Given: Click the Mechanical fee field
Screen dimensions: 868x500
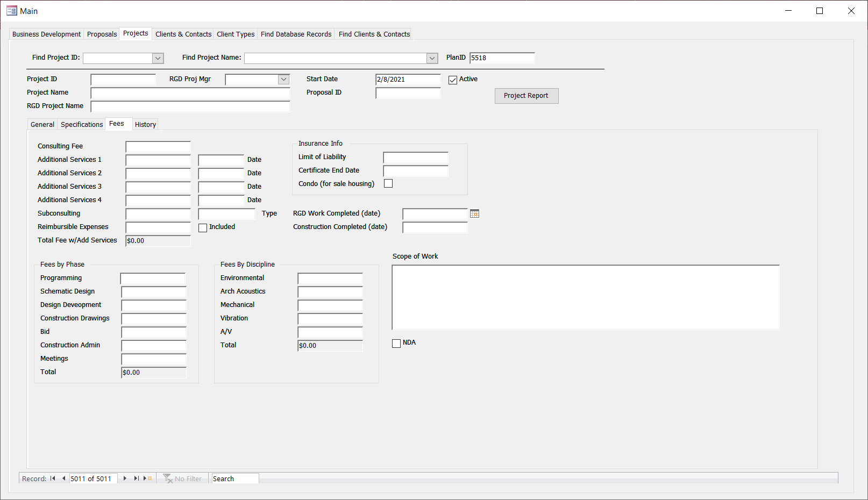Looking at the screenshot, I should [330, 305].
